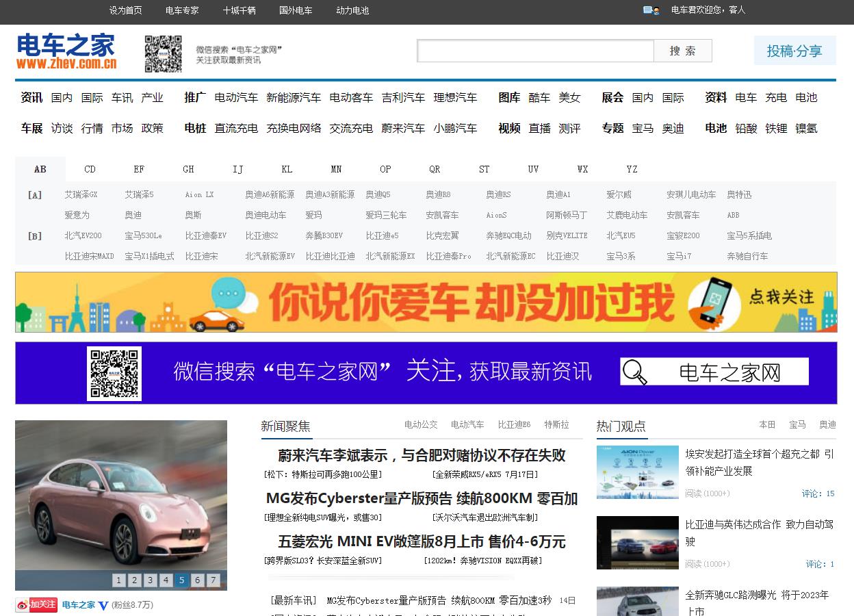Open 比亚迪汉 brand link
The height and width of the screenshot is (616, 854).
pos(562,257)
